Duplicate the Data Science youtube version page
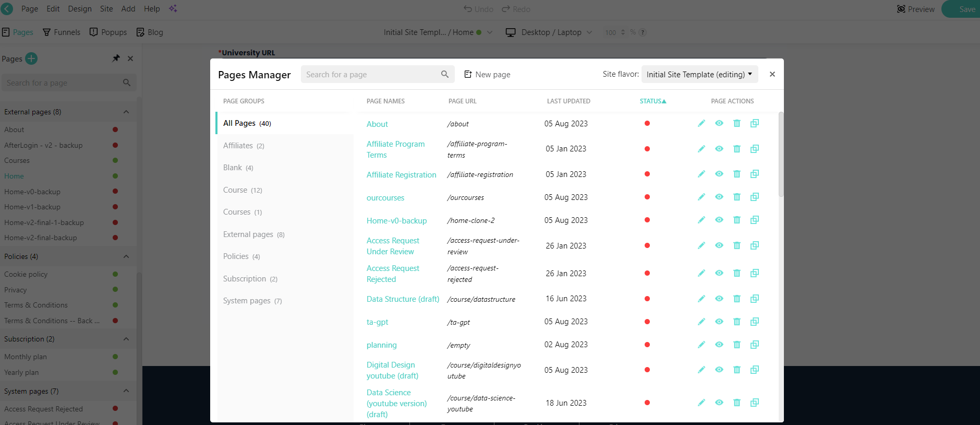 tap(755, 403)
